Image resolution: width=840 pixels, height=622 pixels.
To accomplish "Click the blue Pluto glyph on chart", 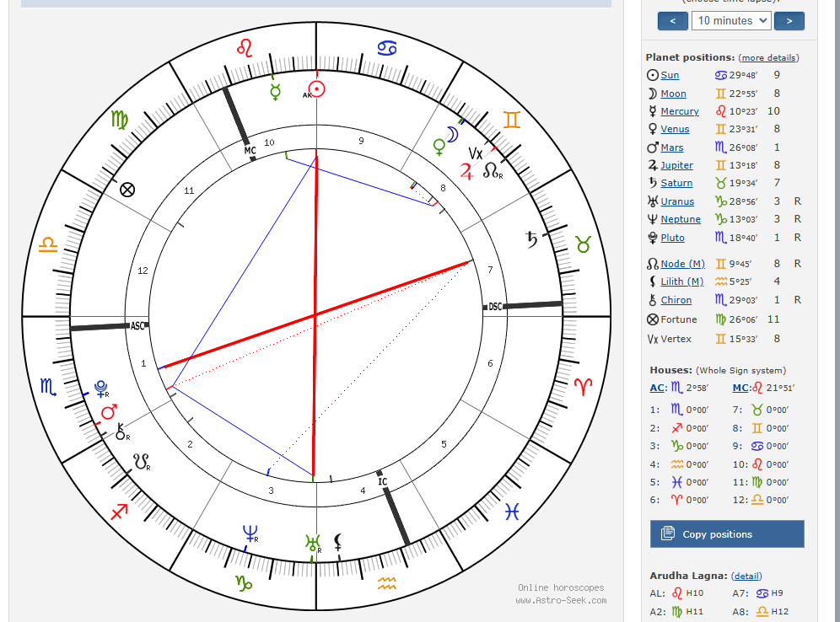I will point(101,389).
